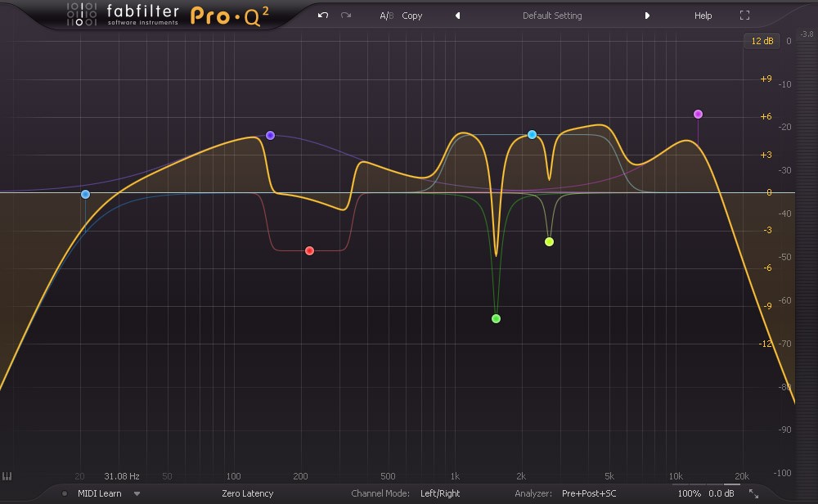Open the Analyzer Pre+Post+SC settings

[x=588, y=493]
